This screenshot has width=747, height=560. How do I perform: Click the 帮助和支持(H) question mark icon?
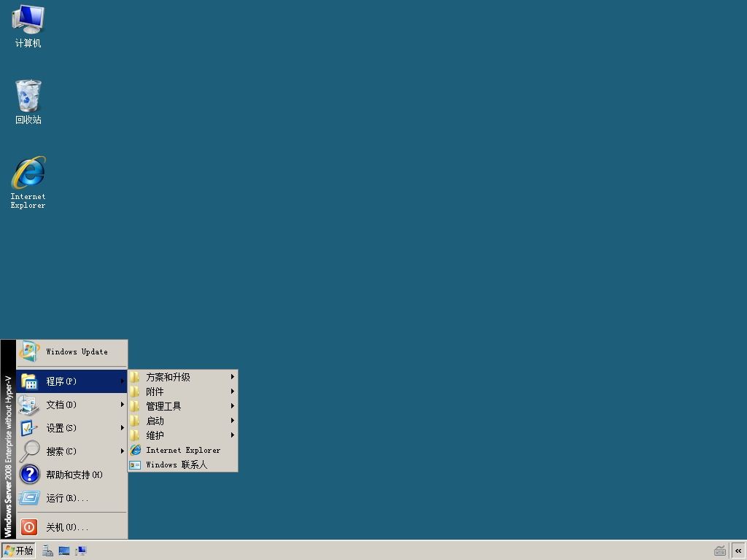point(29,474)
